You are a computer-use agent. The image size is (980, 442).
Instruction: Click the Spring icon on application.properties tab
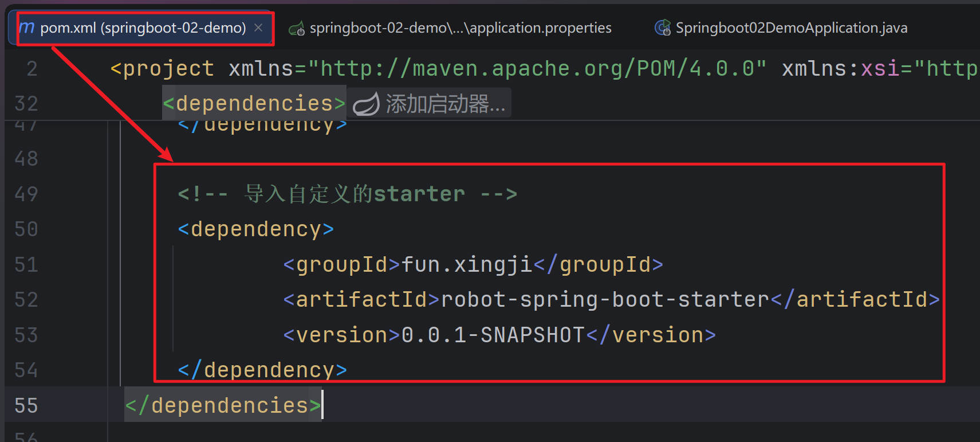(x=296, y=28)
